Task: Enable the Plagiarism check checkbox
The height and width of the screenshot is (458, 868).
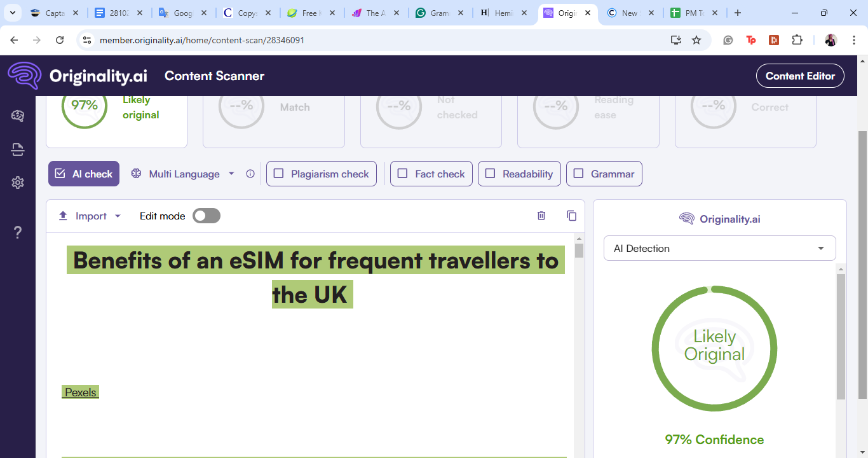Action: (x=278, y=174)
